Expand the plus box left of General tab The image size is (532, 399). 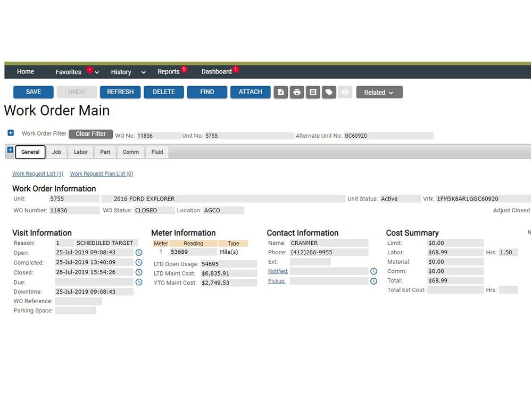pos(10,151)
